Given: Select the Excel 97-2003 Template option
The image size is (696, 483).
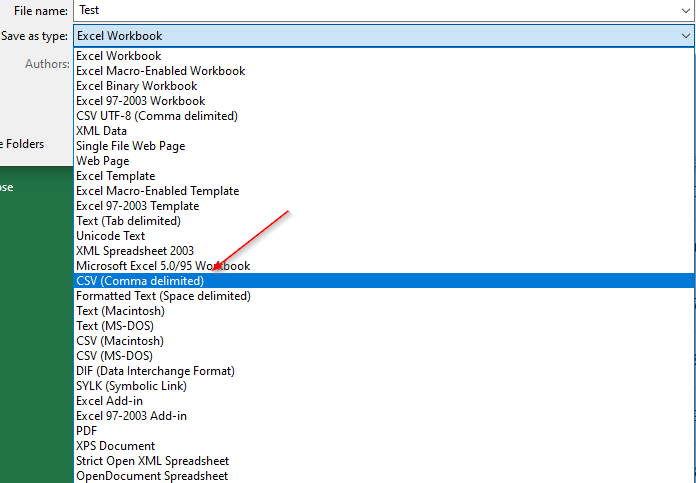Looking at the screenshot, I should (x=384, y=206).
